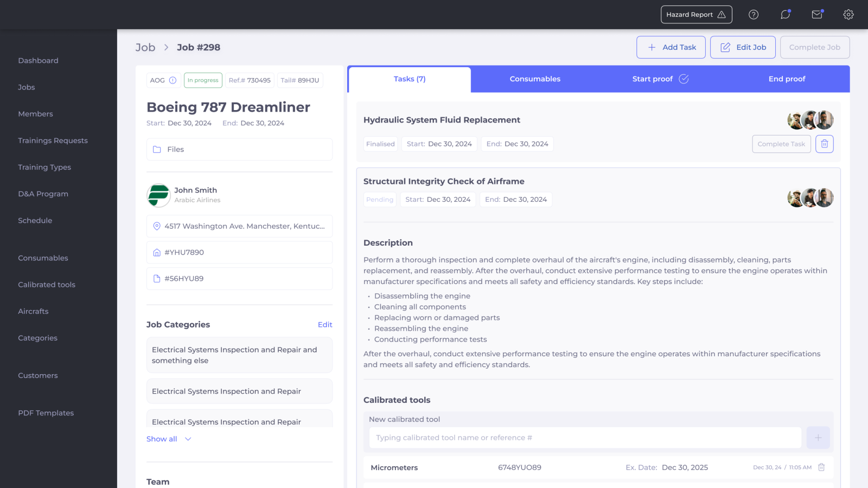
Task: Delete the Micrometers calibrated tool entry
Action: 821,467
